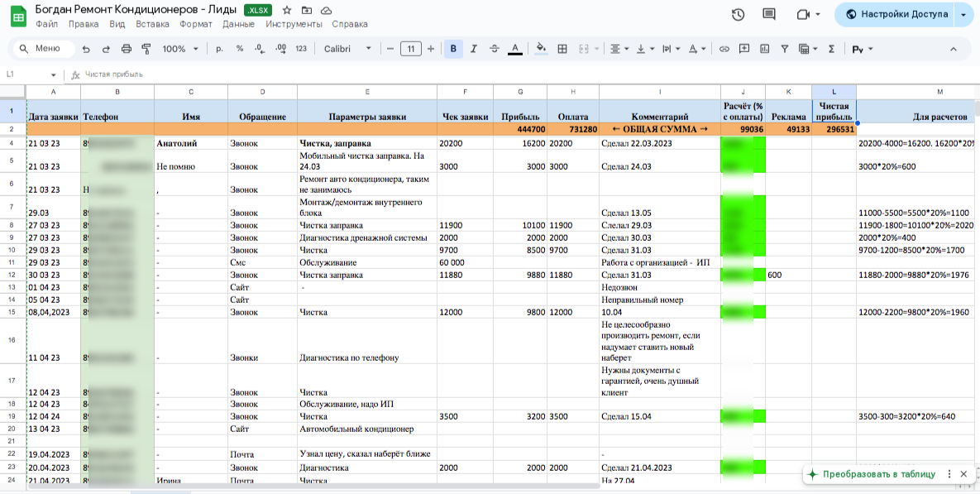The height and width of the screenshot is (494, 980).
Task: Click the insert link icon
Action: tap(724, 49)
